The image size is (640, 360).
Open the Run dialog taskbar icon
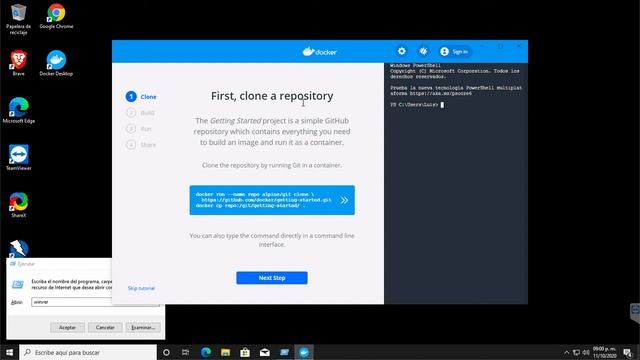(x=284, y=352)
